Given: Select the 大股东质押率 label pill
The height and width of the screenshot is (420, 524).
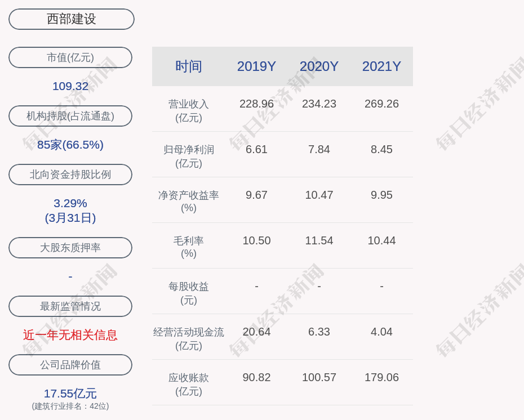Looking at the screenshot, I should [70, 247].
